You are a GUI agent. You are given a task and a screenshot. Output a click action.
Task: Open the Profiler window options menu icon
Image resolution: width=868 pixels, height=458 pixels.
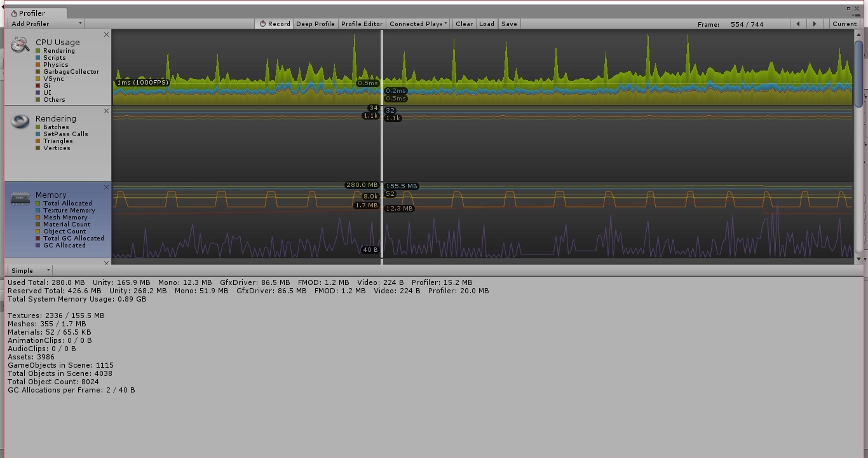855,15
